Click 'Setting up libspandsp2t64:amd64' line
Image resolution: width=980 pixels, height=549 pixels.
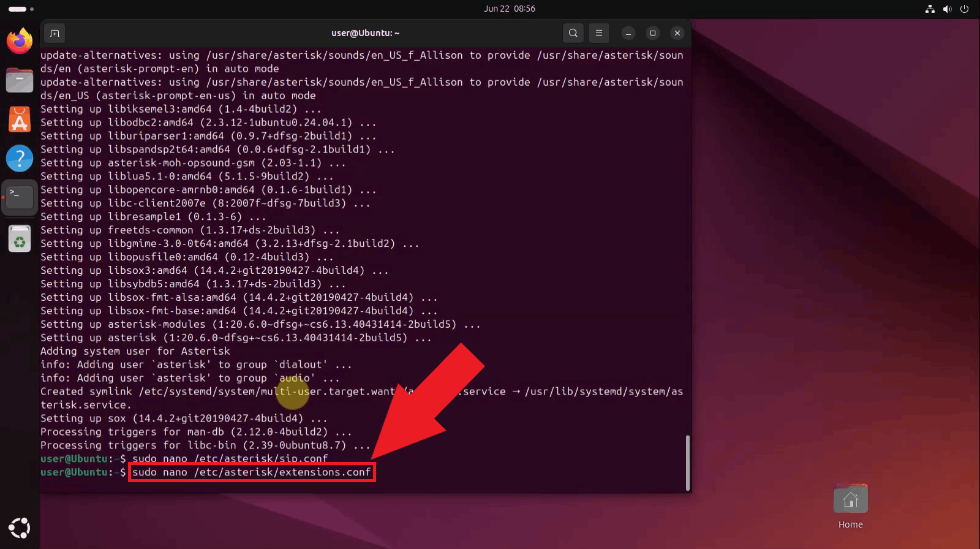(217, 150)
